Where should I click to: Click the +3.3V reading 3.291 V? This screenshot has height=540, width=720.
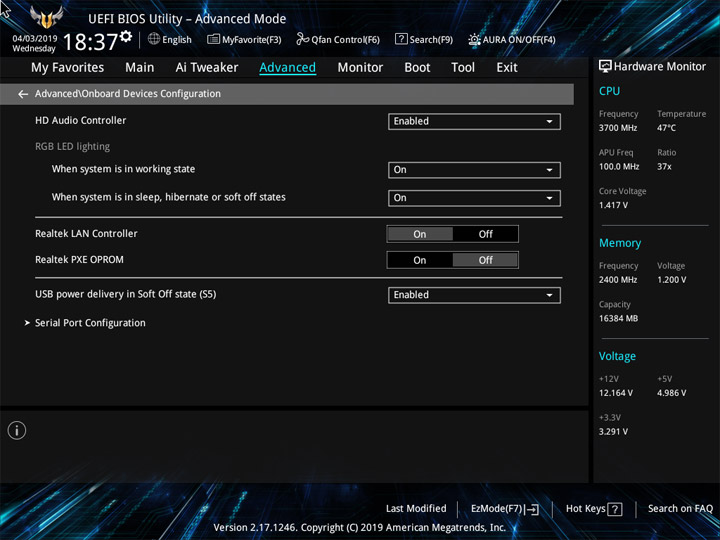pyautogui.click(x=613, y=432)
